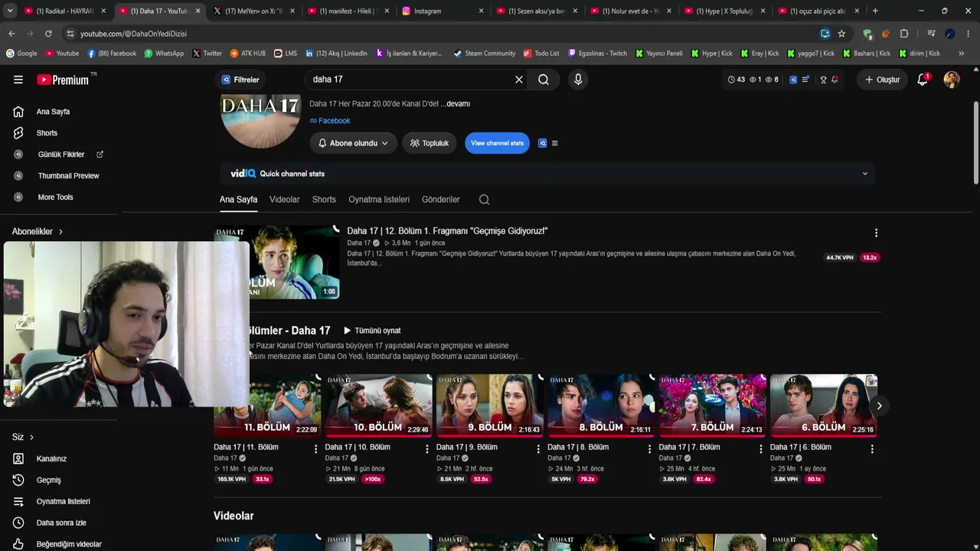Click the vidIQ trophy icon in the header
The image size is (980, 551).
(x=823, y=80)
